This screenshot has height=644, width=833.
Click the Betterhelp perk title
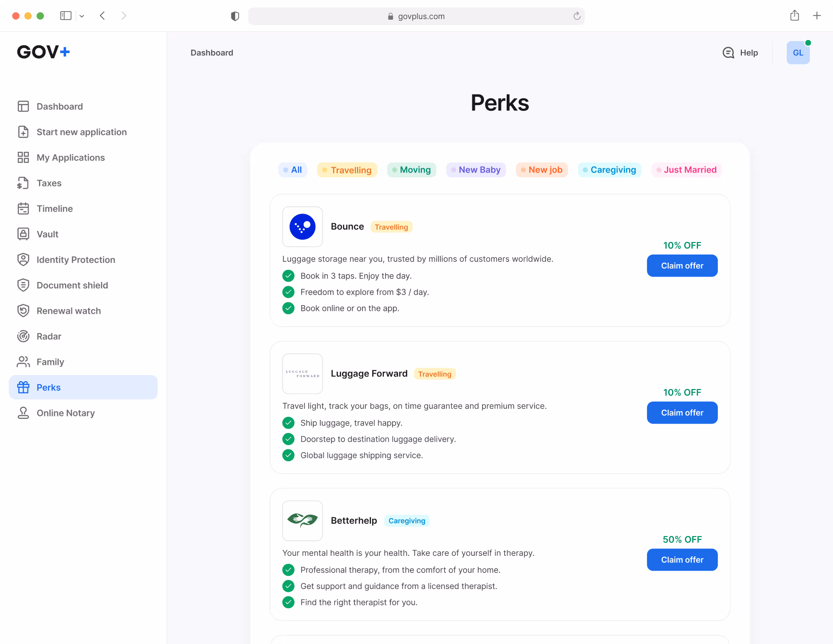click(354, 521)
